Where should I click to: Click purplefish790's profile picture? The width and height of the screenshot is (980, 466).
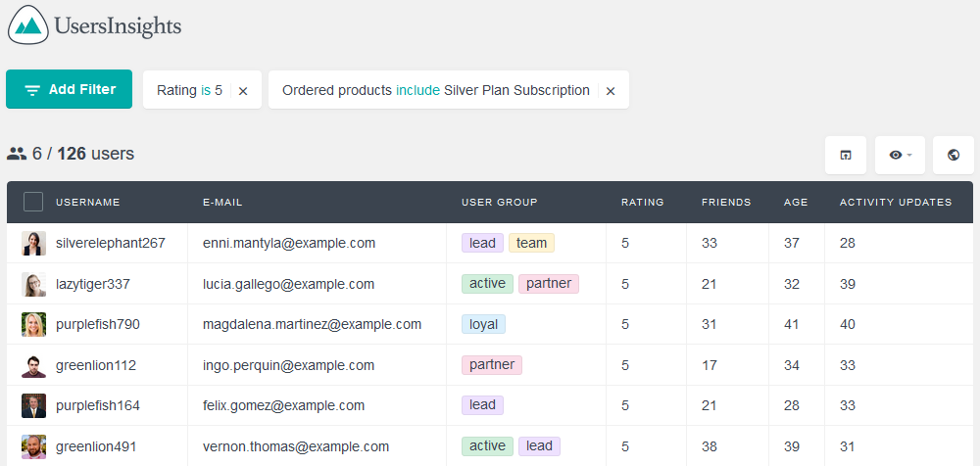[33, 324]
